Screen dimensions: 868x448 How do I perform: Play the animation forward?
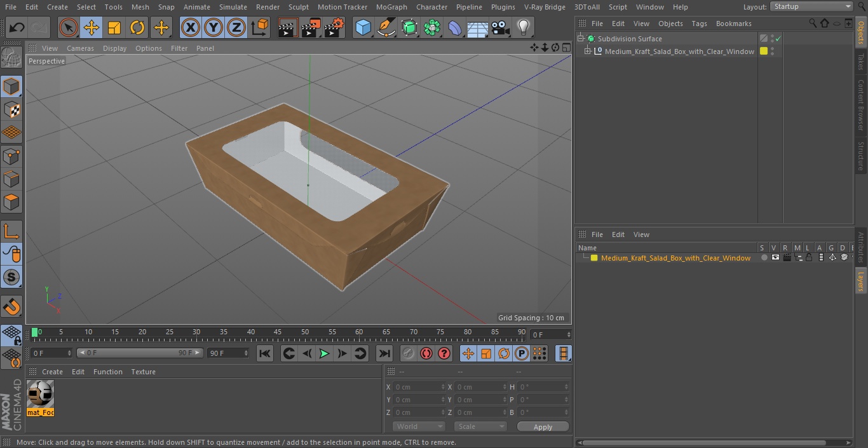[x=324, y=353]
